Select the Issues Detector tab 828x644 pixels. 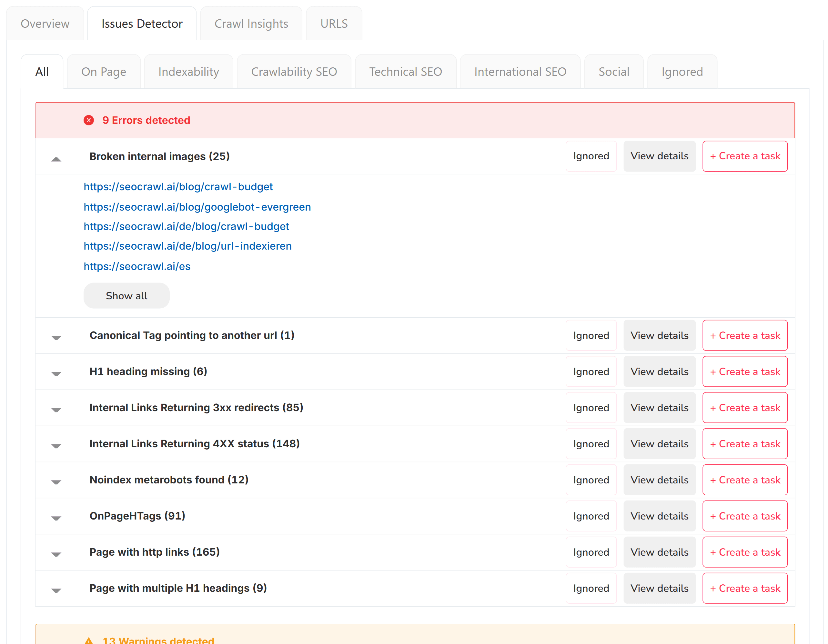(x=142, y=24)
